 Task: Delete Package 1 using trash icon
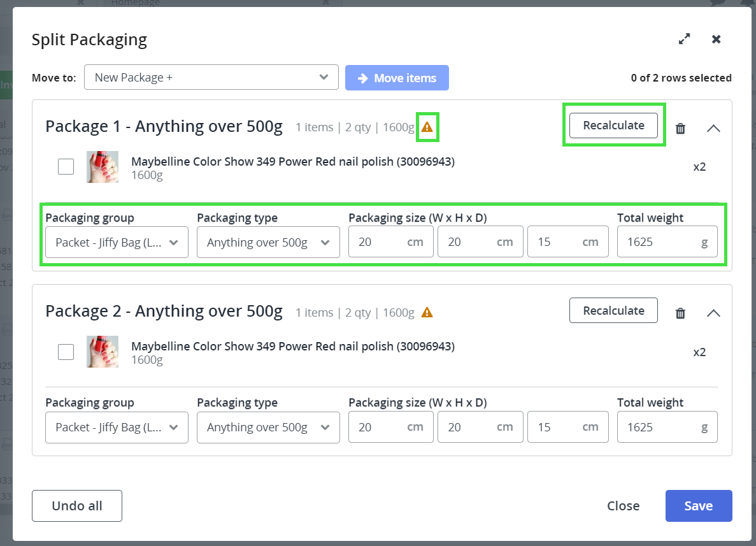coord(680,129)
